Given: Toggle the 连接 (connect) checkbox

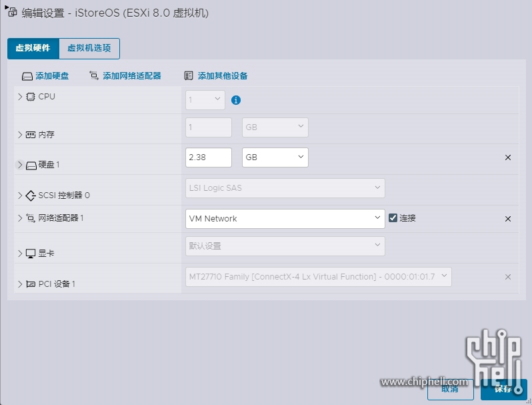Looking at the screenshot, I should pos(393,218).
